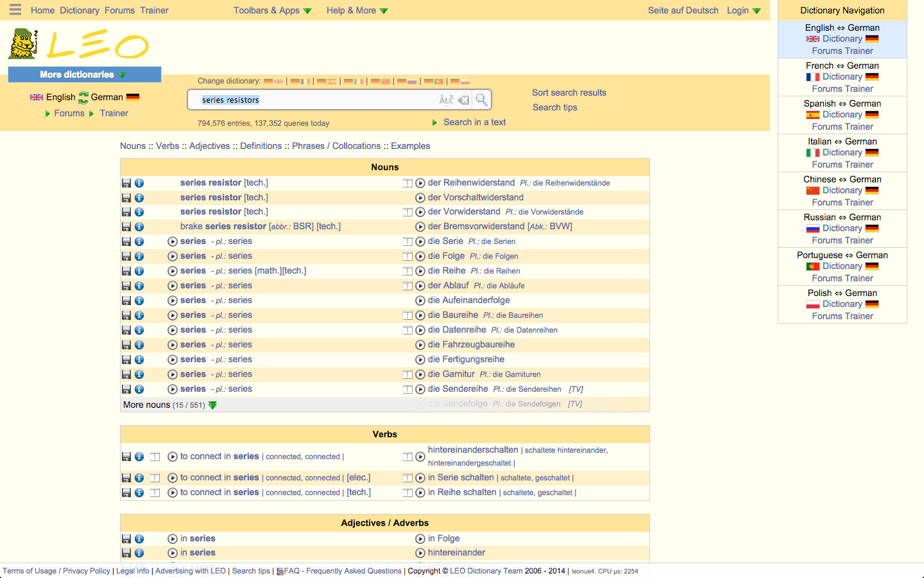Expand More nouns (15 / 551)
The height and width of the screenshot is (578, 924).
(x=170, y=405)
